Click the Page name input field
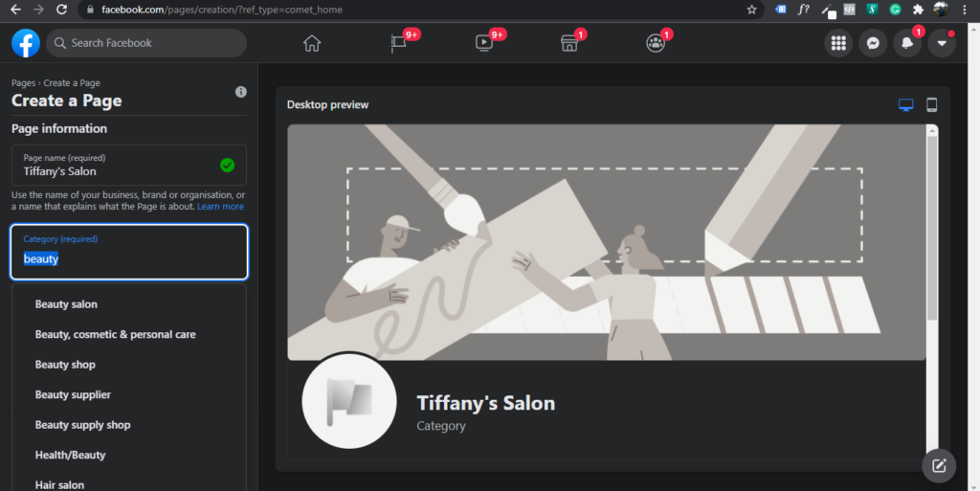Image resolution: width=980 pixels, height=491 pixels. click(129, 165)
